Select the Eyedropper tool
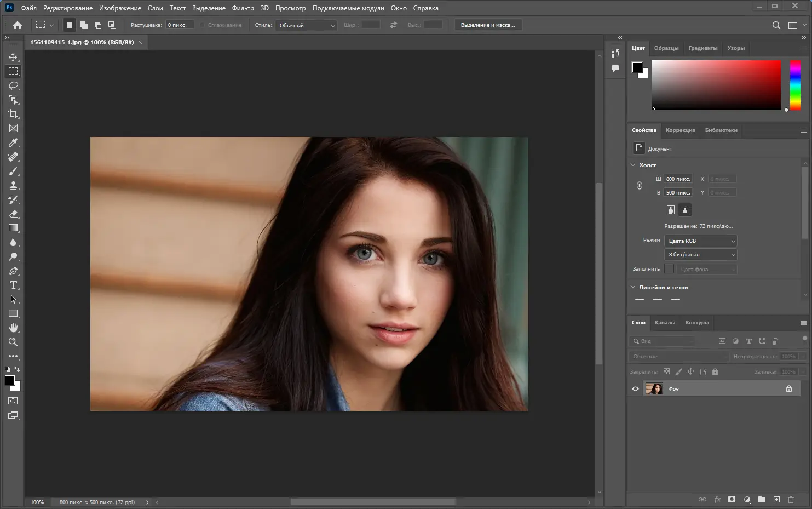812x509 pixels. click(13, 142)
